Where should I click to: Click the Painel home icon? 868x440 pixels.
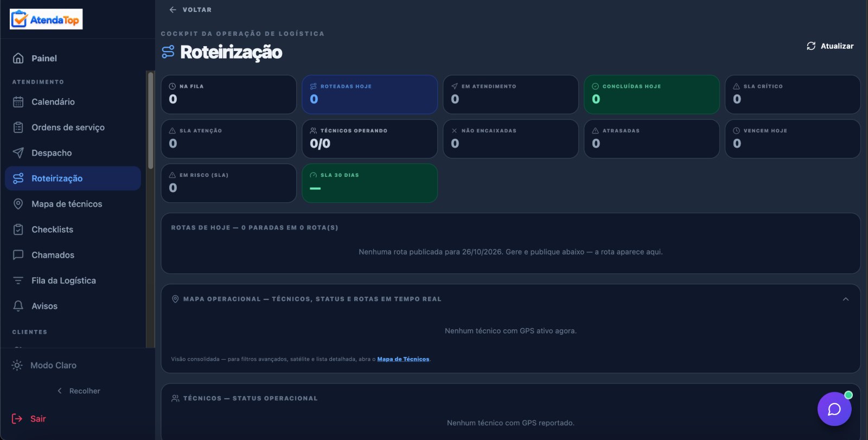click(18, 58)
